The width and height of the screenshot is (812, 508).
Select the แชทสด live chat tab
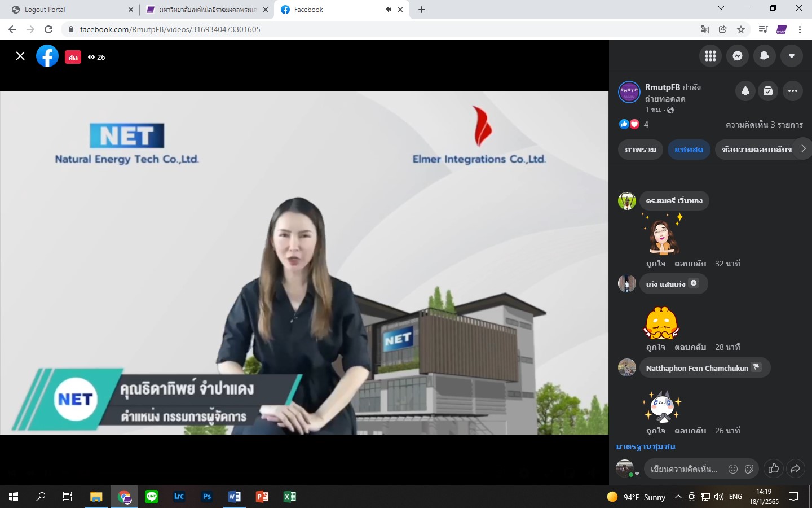(x=689, y=150)
